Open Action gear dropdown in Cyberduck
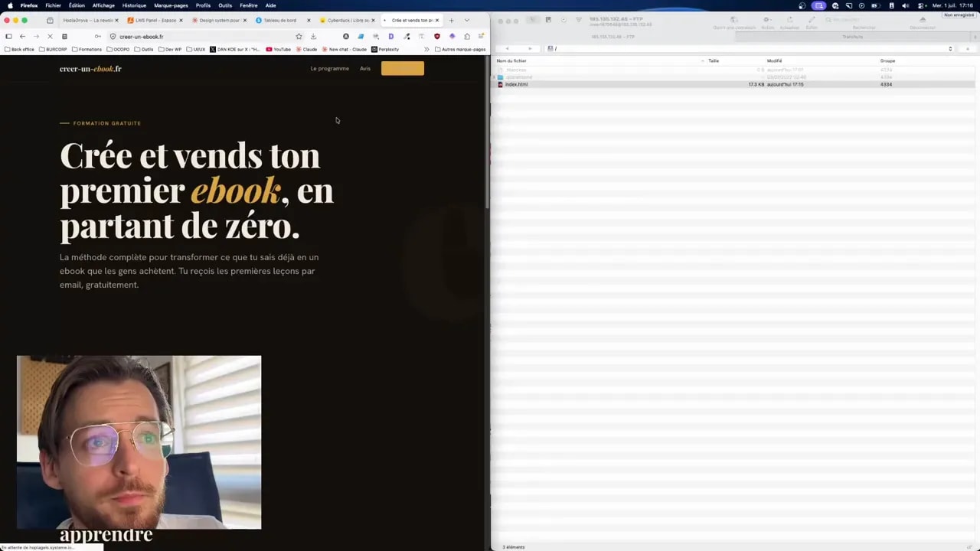The width and height of the screenshot is (980, 551). coord(766,21)
